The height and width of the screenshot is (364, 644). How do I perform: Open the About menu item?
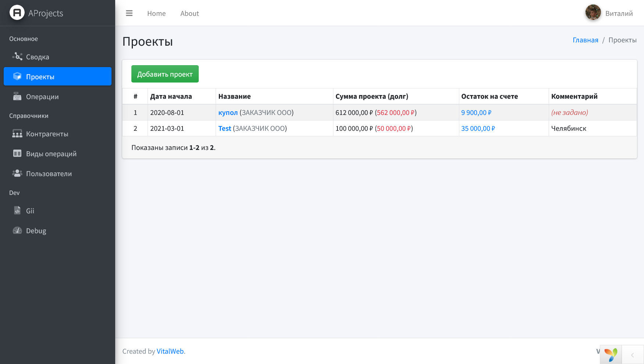pyautogui.click(x=190, y=13)
